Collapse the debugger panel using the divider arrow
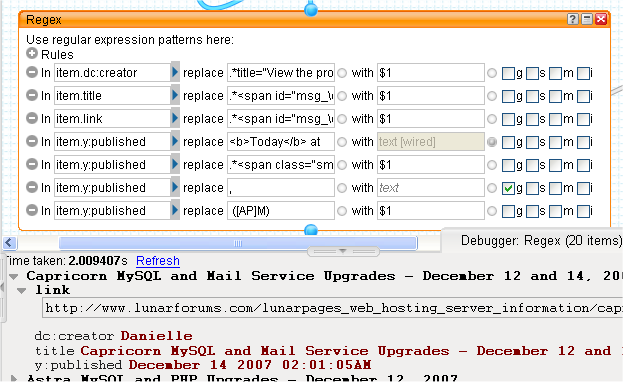The width and height of the screenshot is (623, 382). click(343, 251)
